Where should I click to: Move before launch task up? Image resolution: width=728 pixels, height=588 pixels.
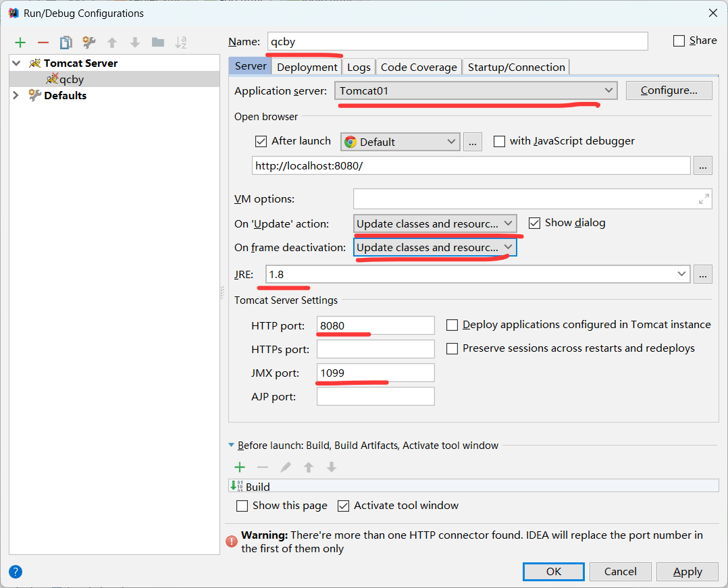pyautogui.click(x=308, y=467)
